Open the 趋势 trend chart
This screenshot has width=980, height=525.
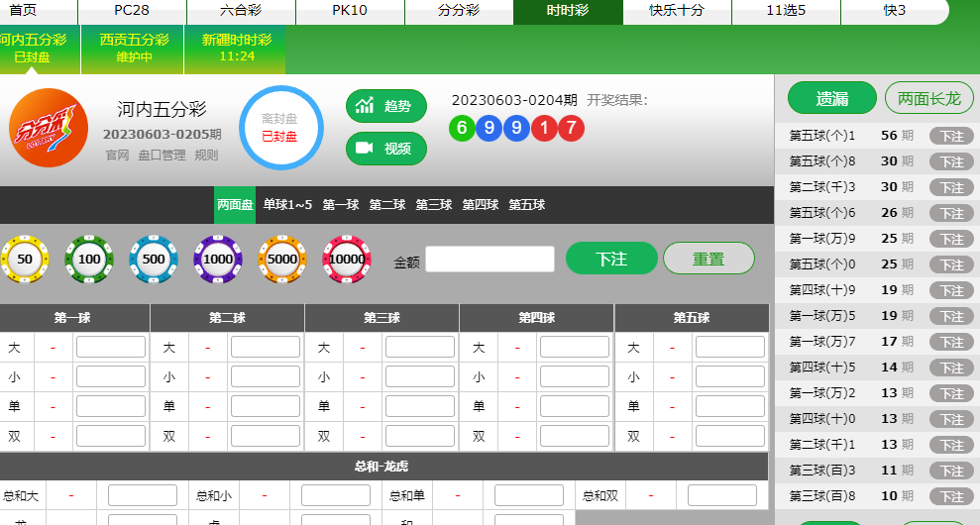(x=386, y=106)
